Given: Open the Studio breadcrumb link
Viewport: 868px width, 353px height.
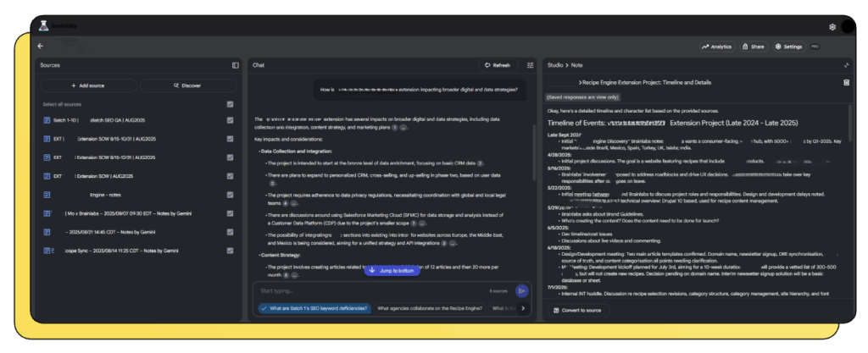Looking at the screenshot, I should point(555,65).
